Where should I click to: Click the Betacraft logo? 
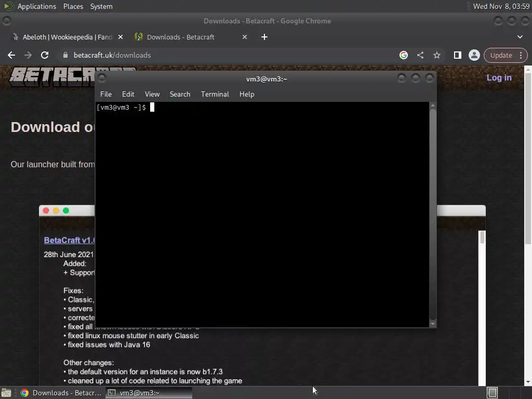pyautogui.click(x=52, y=77)
